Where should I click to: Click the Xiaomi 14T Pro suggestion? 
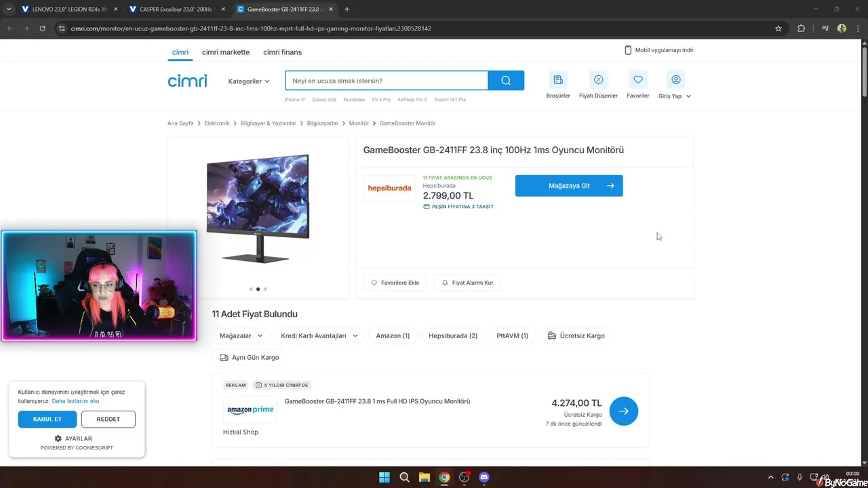(450, 100)
